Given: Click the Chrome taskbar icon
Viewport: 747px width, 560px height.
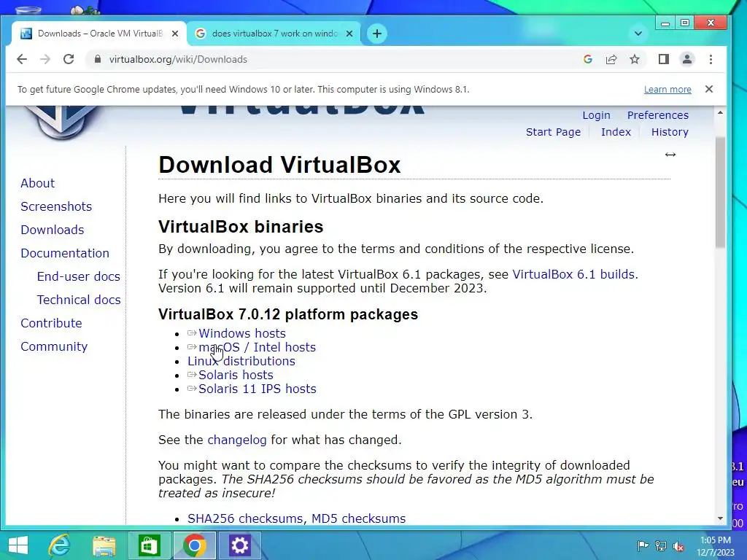Looking at the screenshot, I should tap(194, 545).
